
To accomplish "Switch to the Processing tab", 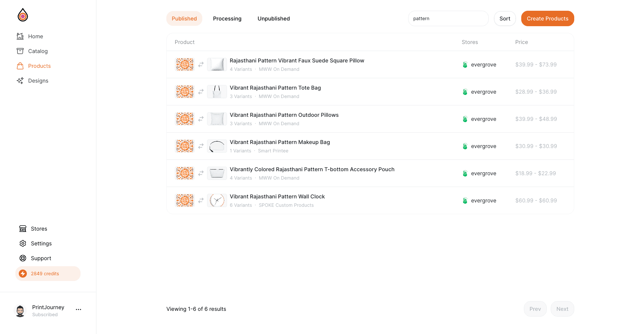I will coord(227,18).
